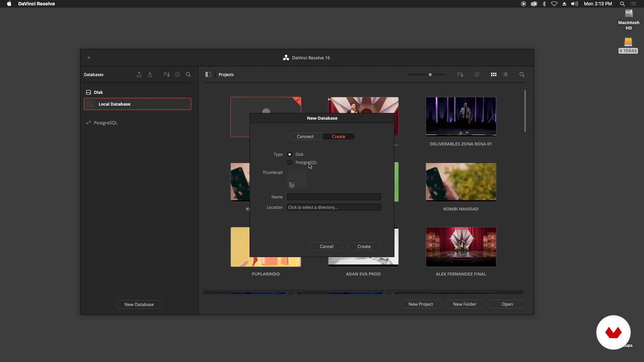Switch projects to thumbnail grid view
Screen dimensions: 644x362
pyautogui.click(x=494, y=74)
